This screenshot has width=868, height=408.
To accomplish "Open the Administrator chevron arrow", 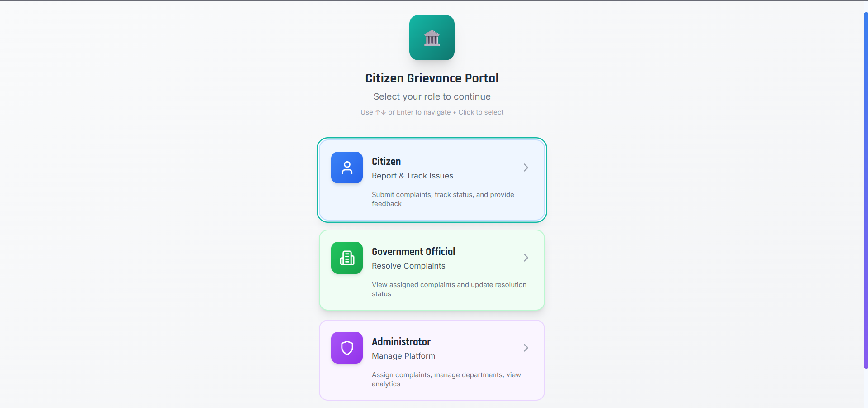I will click(x=526, y=348).
